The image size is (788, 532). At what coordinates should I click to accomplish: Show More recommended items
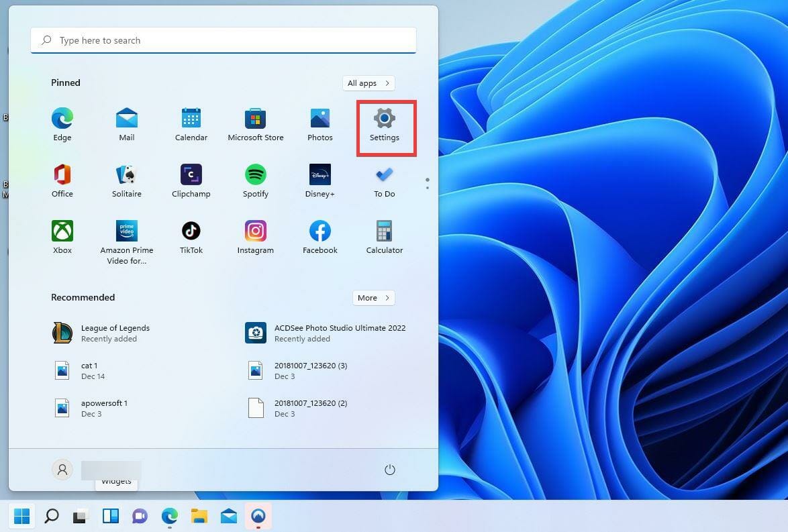(373, 298)
